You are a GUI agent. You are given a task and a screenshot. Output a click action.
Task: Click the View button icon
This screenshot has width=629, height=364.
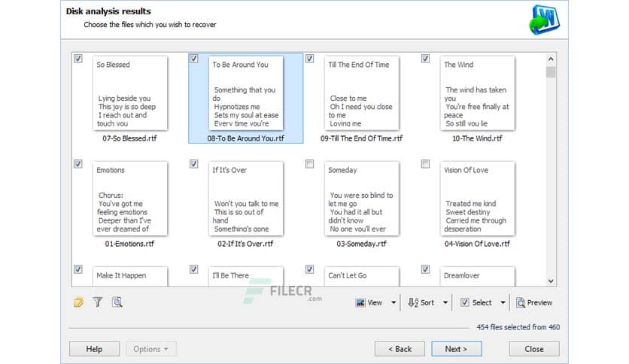click(x=361, y=302)
